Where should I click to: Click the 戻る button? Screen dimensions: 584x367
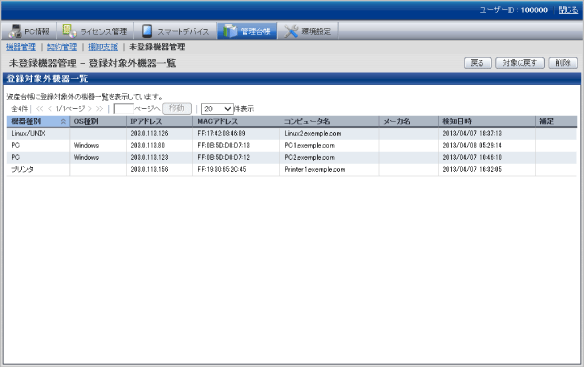click(x=477, y=63)
